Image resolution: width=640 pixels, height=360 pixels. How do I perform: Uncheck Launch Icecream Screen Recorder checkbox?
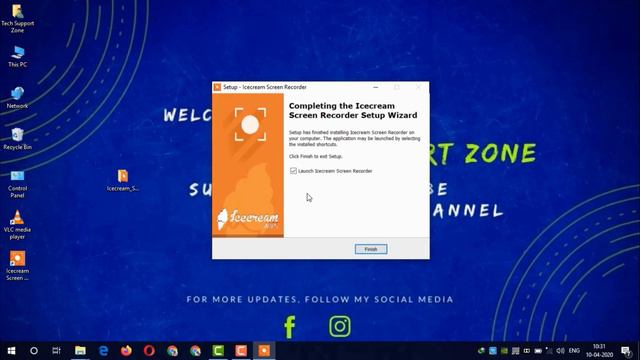(x=293, y=171)
